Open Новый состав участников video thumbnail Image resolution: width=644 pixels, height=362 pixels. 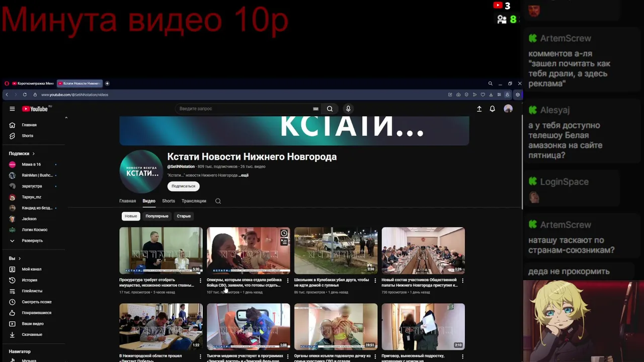tap(423, 250)
